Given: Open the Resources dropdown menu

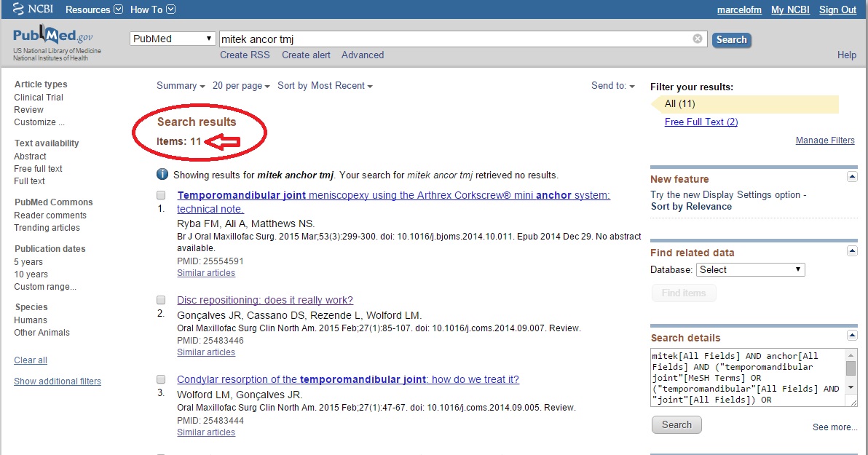Looking at the screenshot, I should pos(94,9).
